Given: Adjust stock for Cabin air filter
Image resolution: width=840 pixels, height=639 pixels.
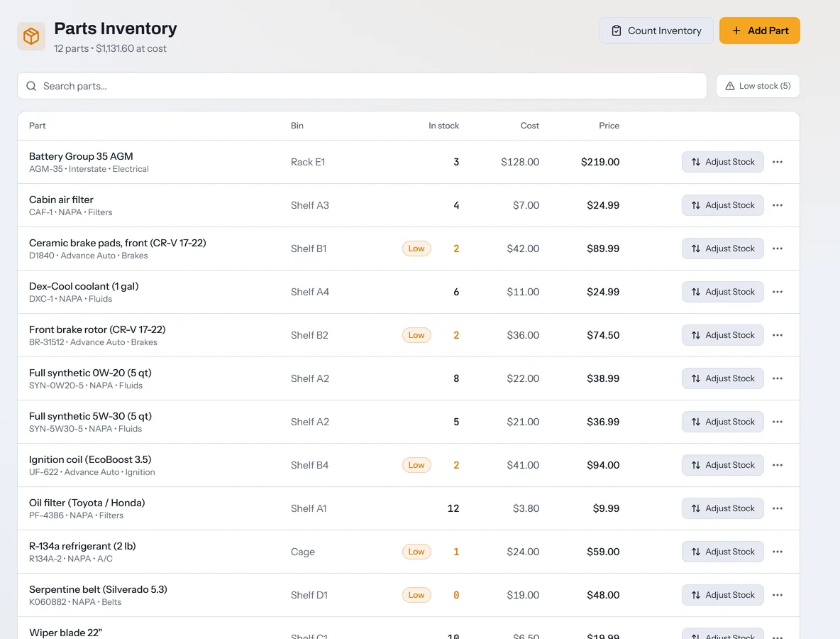Looking at the screenshot, I should point(723,205).
